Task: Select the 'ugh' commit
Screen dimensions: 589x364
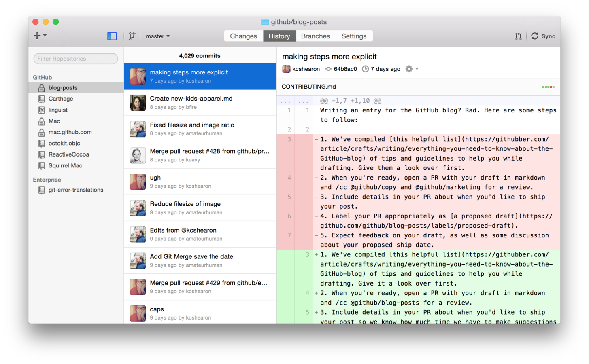Action: pyautogui.click(x=200, y=181)
